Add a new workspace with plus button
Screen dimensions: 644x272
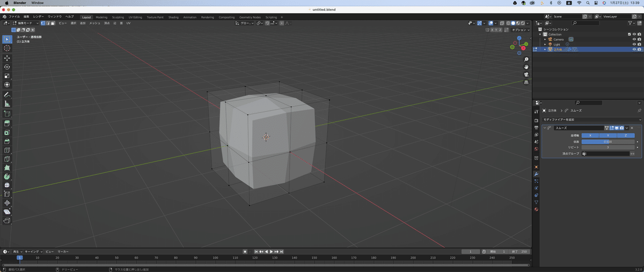pyautogui.click(x=282, y=17)
